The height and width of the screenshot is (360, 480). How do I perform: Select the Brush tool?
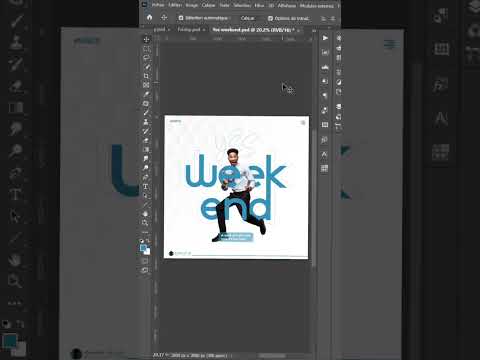[146, 112]
